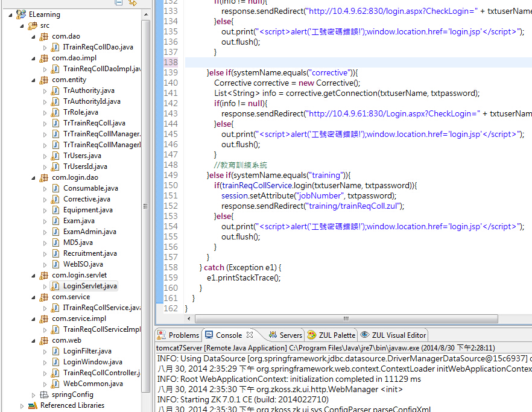Click the springConfig folder icon

(44, 395)
